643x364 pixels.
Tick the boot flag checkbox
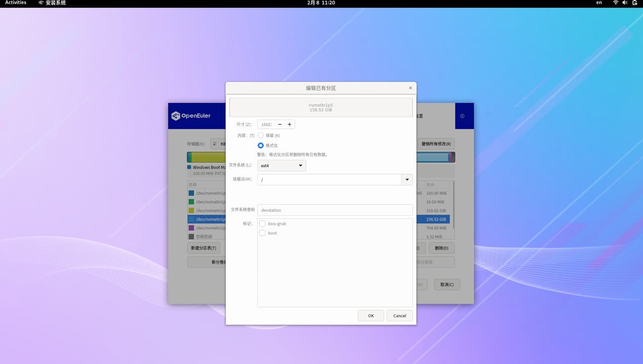tap(262, 233)
